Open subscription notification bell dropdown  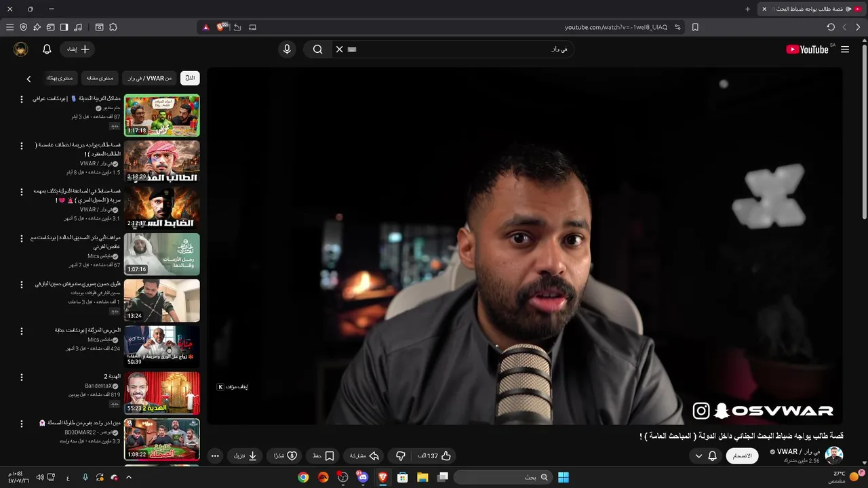[705, 456]
